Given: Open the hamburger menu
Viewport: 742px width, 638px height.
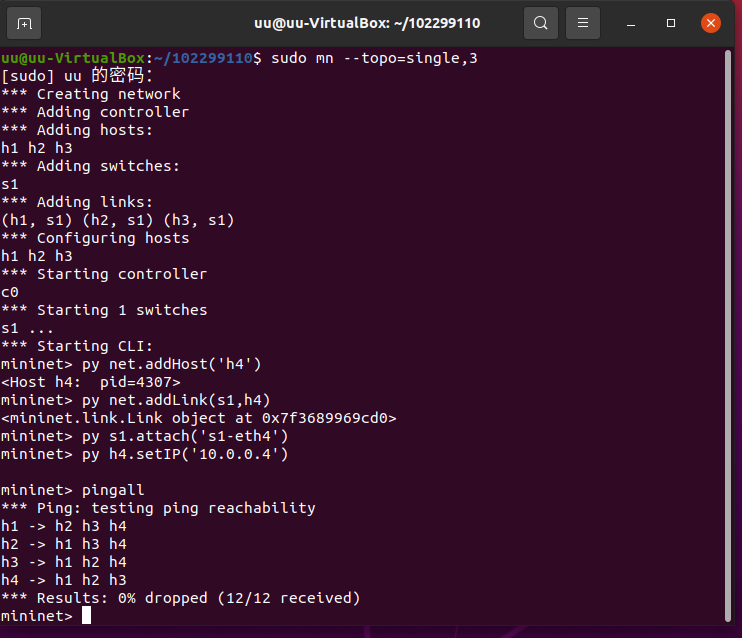Looking at the screenshot, I should tap(584, 22).
